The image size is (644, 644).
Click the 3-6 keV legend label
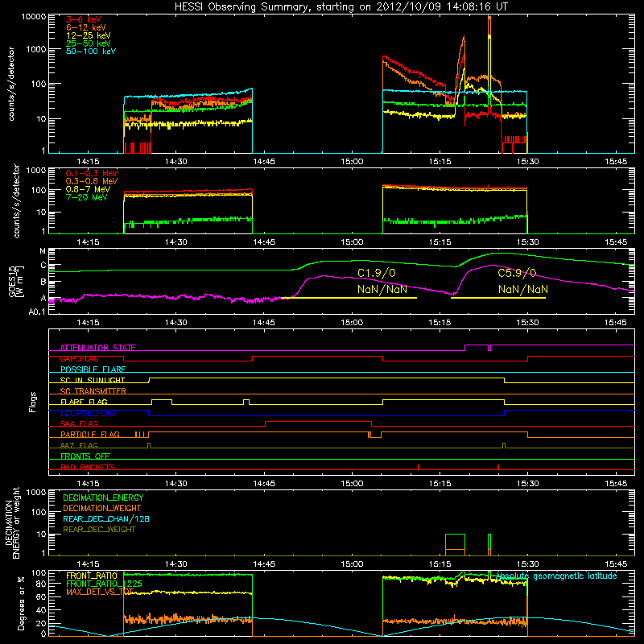(x=84, y=19)
